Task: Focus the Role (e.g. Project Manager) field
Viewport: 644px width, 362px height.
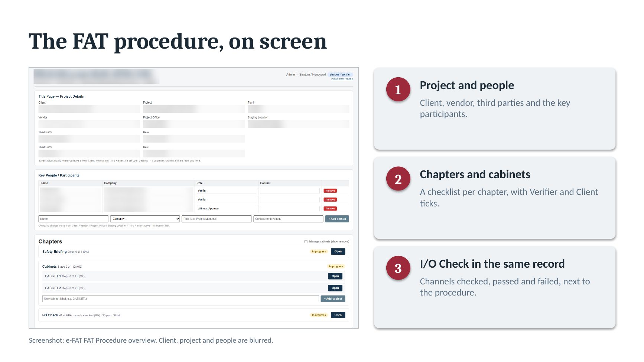Action: tap(217, 219)
